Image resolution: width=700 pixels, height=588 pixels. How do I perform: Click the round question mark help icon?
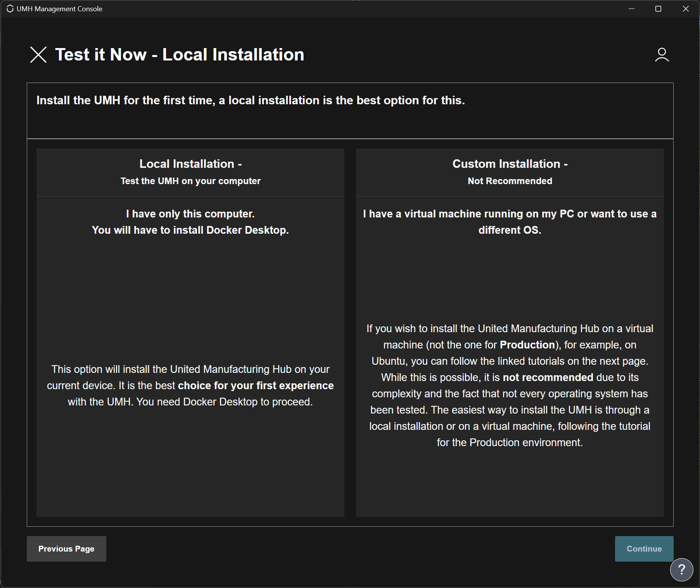click(x=681, y=569)
